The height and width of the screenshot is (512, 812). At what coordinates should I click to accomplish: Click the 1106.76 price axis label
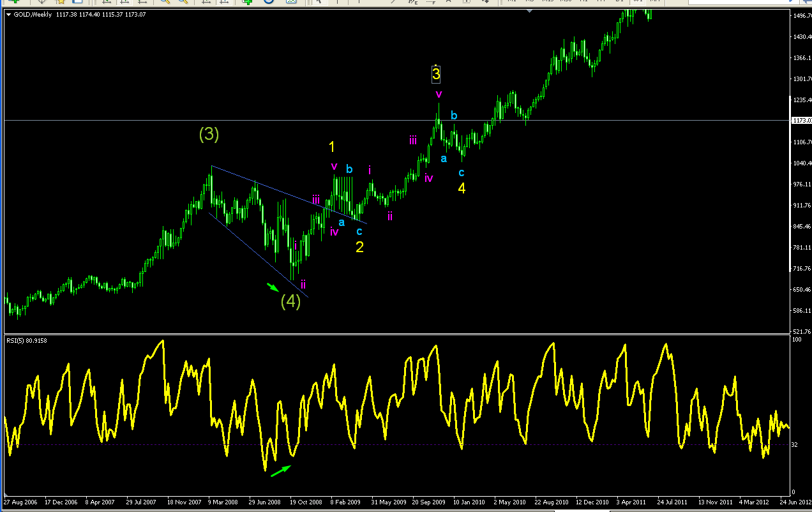801,142
